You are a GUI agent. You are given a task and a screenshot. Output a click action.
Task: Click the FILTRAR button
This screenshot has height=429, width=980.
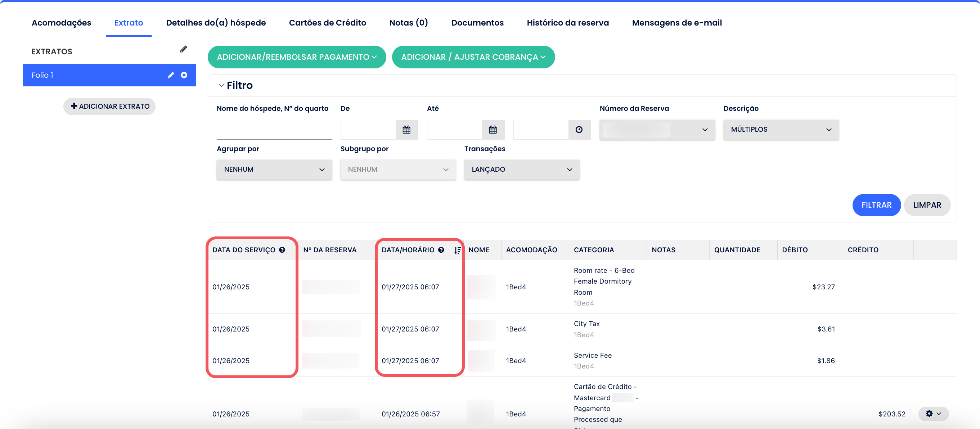876,205
